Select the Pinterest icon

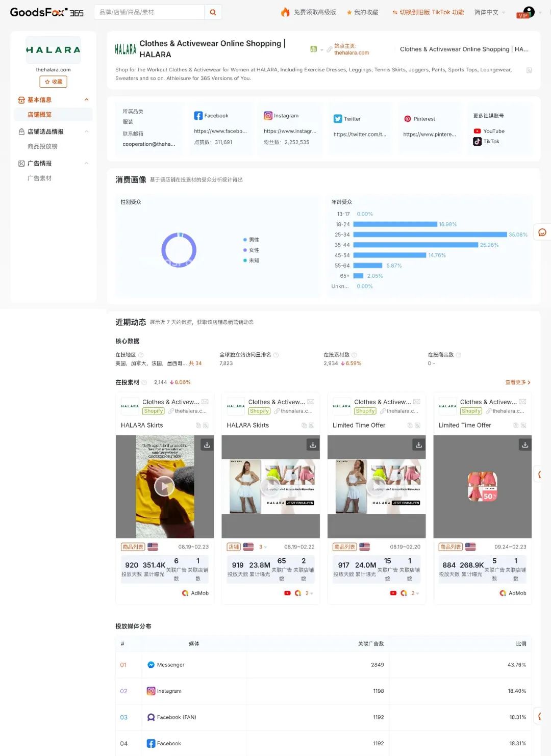click(x=408, y=119)
